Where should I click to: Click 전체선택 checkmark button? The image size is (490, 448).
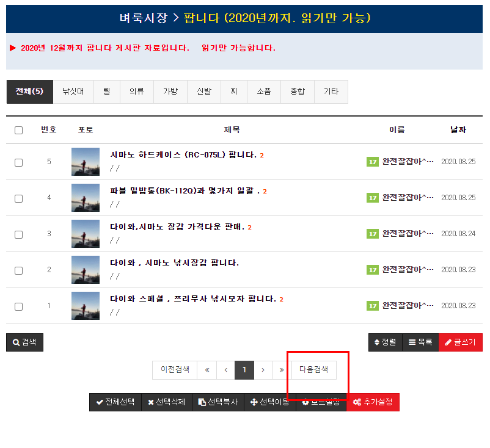115,402
